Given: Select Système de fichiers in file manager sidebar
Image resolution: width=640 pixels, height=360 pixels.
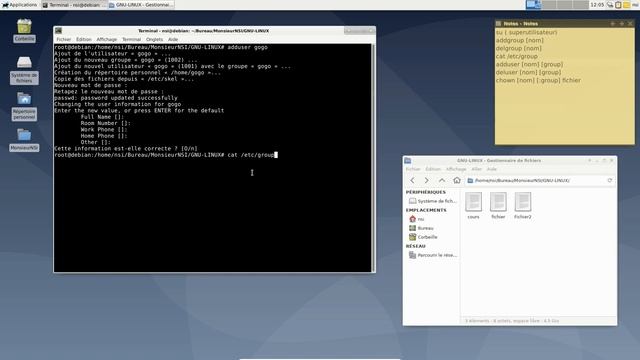Looking at the screenshot, I should [x=433, y=201].
